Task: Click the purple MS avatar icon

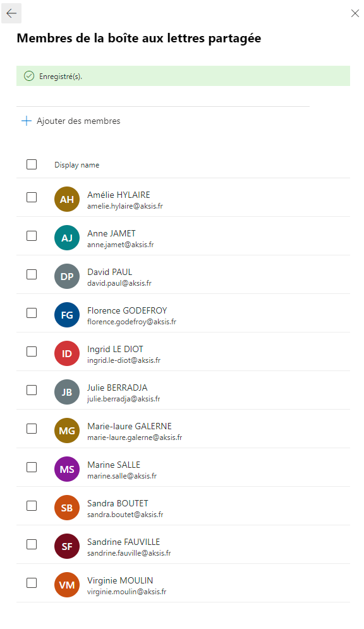Action: tap(67, 468)
